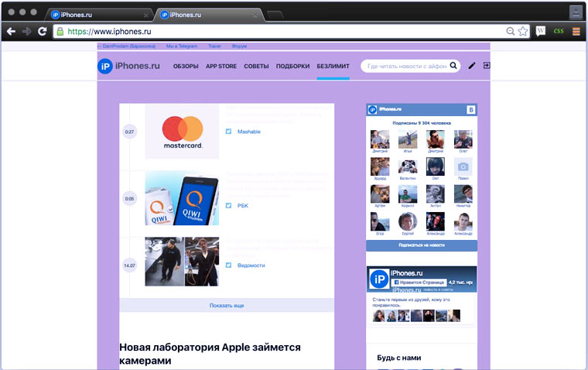Image resolution: width=588 pixels, height=370 pixels.
Task: Click the green padlock in the address bar
Action: (x=60, y=32)
